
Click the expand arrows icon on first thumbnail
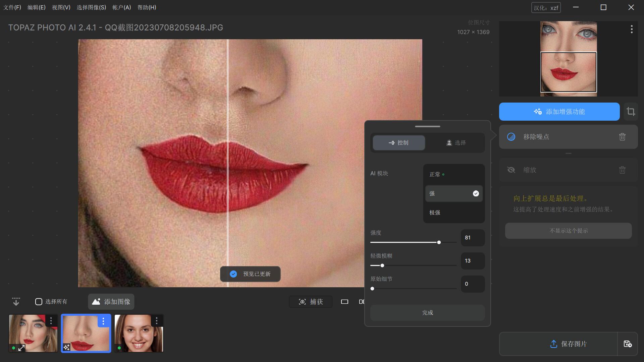(x=21, y=348)
